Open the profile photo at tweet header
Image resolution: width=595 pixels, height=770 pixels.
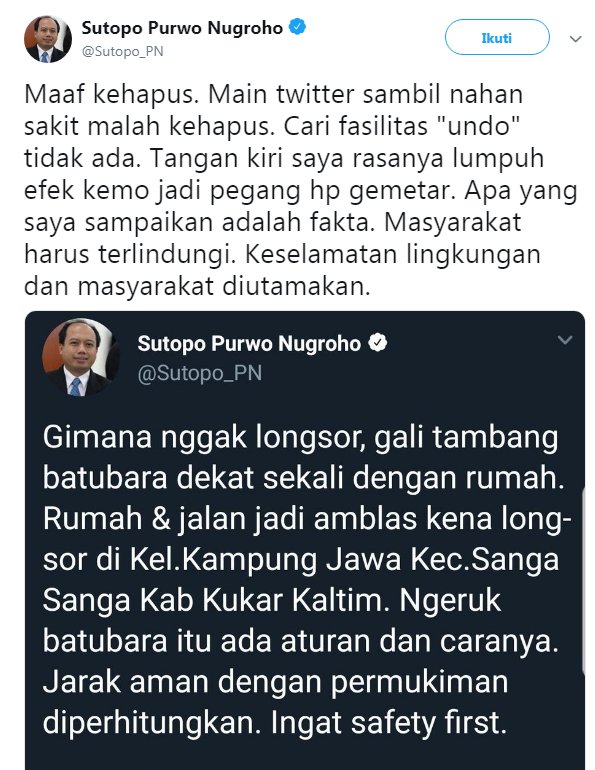point(48,39)
